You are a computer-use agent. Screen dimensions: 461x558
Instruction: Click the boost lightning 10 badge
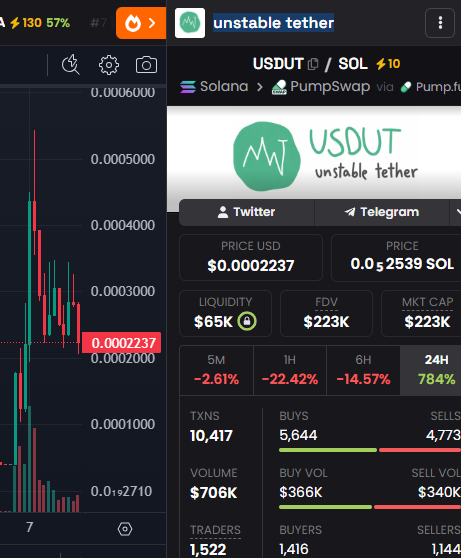click(x=388, y=64)
